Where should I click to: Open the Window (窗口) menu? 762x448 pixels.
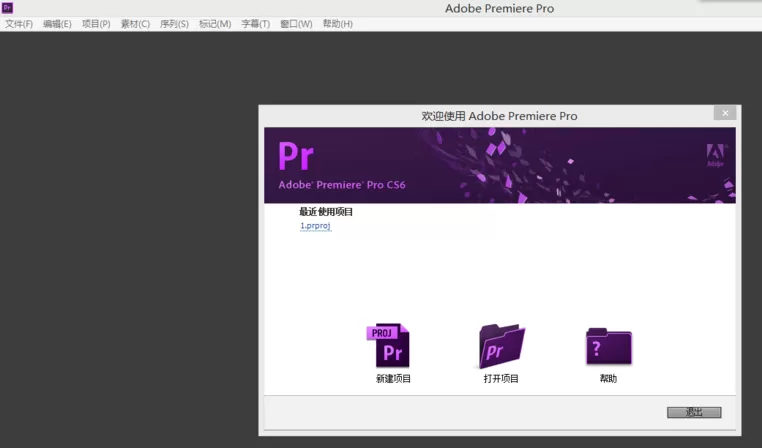[x=296, y=24]
